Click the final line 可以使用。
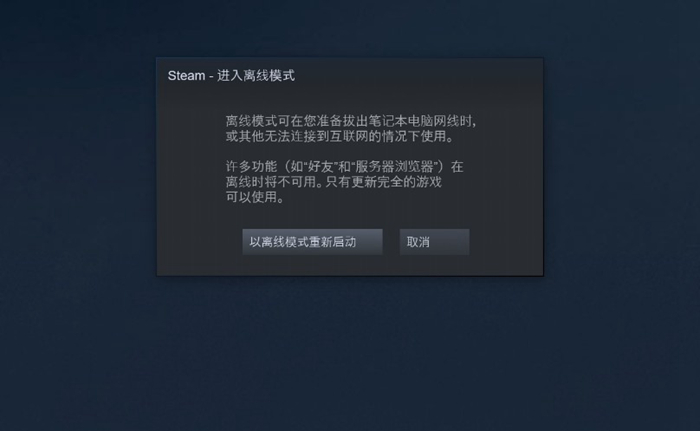 pyautogui.click(x=254, y=197)
